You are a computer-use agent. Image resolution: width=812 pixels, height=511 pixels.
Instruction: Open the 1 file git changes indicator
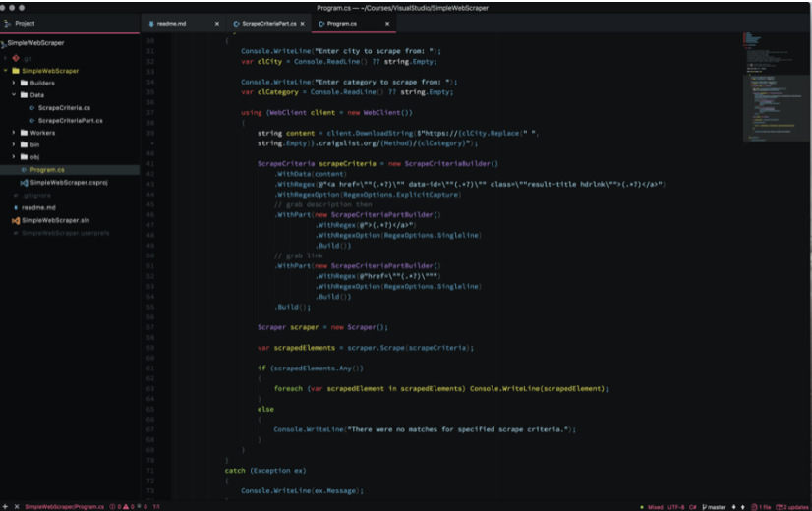761,507
